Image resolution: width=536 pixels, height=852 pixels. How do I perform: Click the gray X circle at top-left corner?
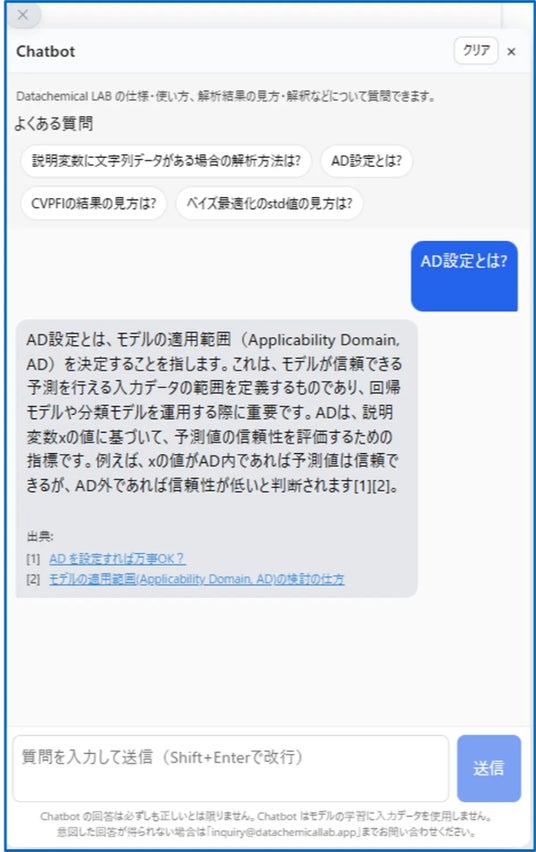point(23,15)
